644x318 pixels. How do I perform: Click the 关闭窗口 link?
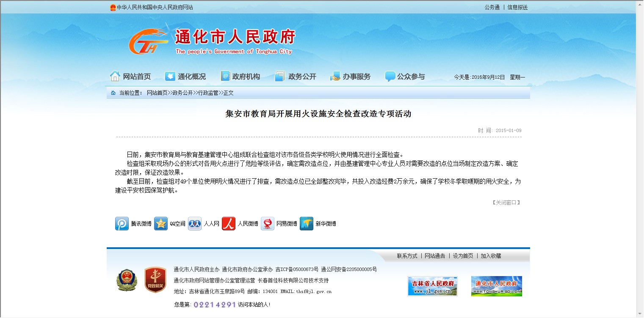click(506, 202)
